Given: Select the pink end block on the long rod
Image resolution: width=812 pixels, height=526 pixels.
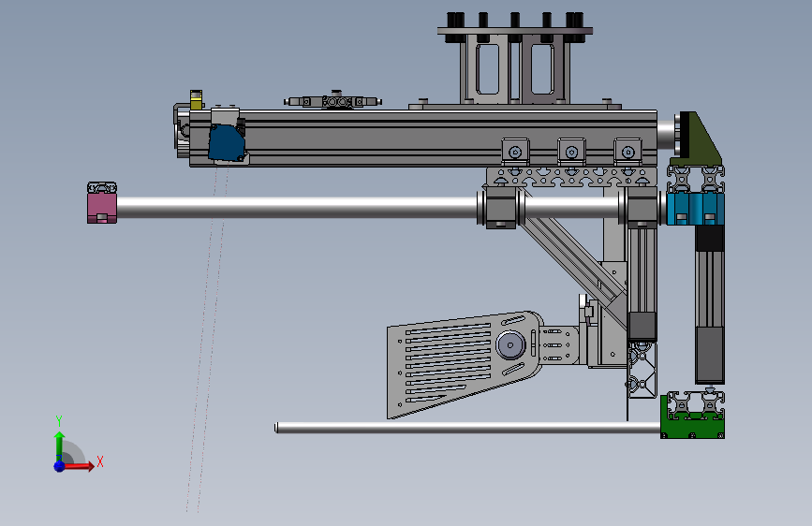Looking at the screenshot, I should 102,208.
